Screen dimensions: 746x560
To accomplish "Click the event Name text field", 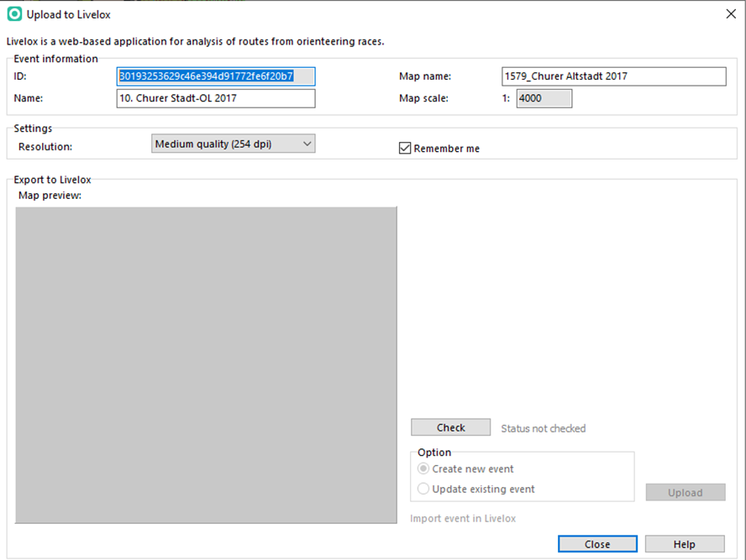I will click(x=216, y=98).
